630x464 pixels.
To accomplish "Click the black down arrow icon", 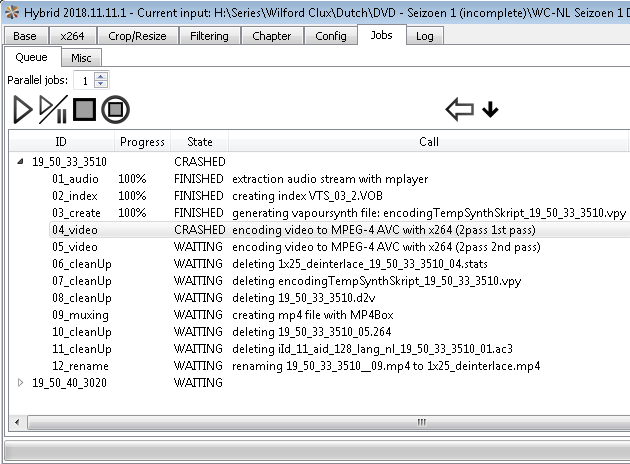I will click(x=490, y=110).
